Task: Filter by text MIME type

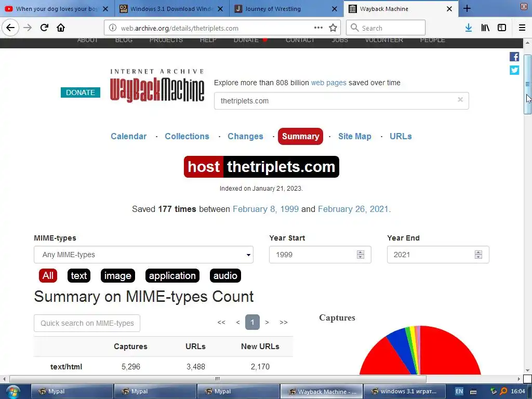Action: click(79, 275)
